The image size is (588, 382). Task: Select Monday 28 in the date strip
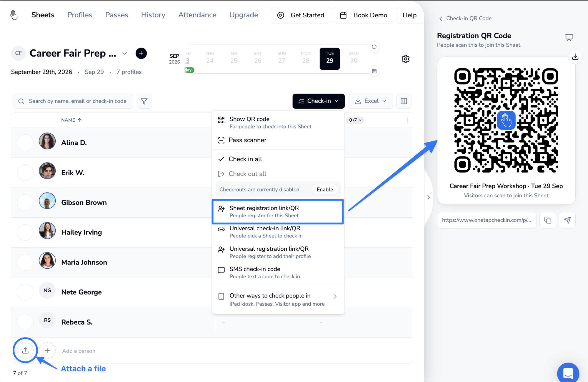tap(306, 58)
